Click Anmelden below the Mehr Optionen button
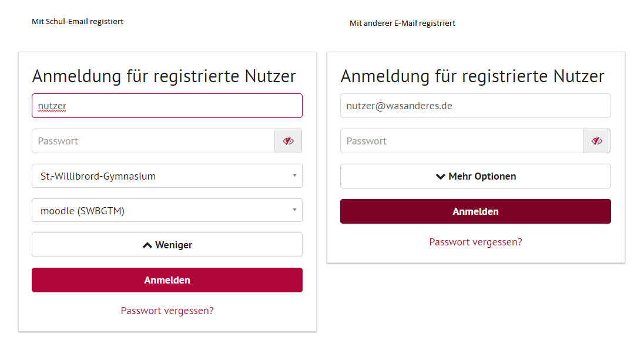 pyautogui.click(x=475, y=211)
